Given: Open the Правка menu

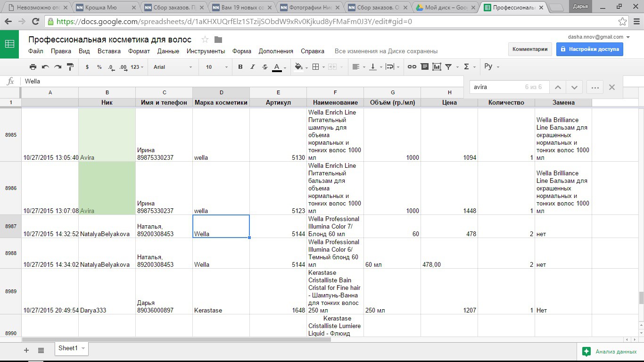Looking at the screenshot, I should 61,51.
